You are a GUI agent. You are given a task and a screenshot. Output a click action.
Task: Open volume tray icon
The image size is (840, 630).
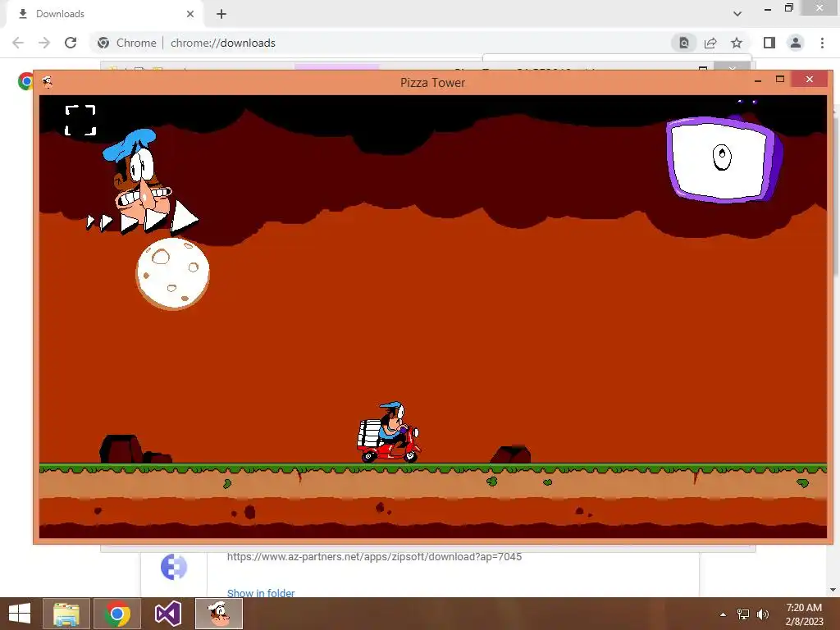tap(763, 614)
